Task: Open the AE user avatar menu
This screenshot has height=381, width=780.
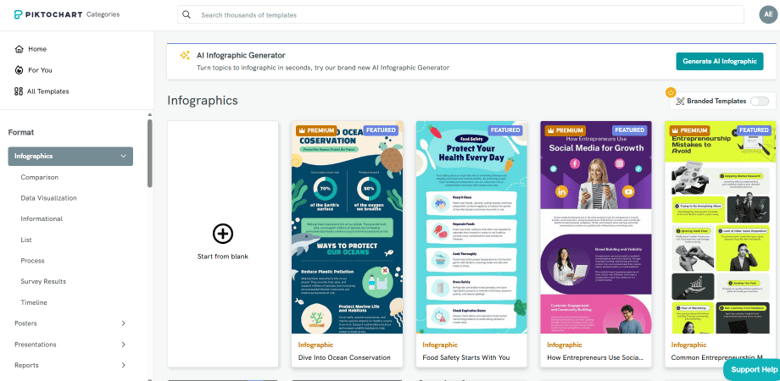Action: (x=768, y=14)
